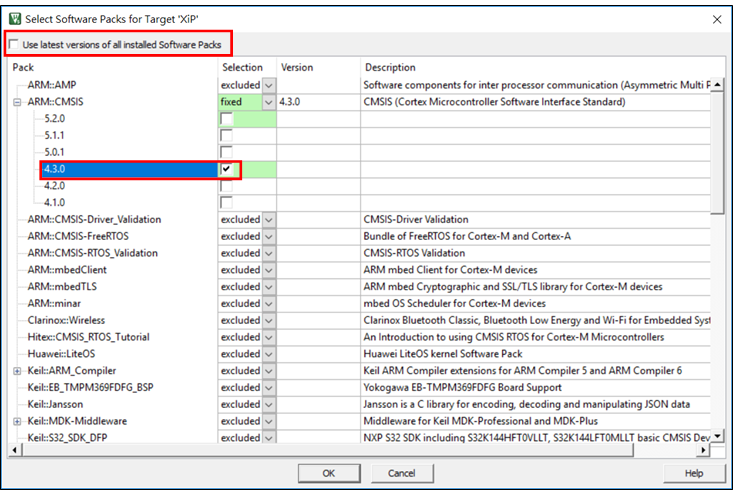Check the 5.1.1 version checkbox
This screenshot has height=493, width=734.
(x=227, y=136)
